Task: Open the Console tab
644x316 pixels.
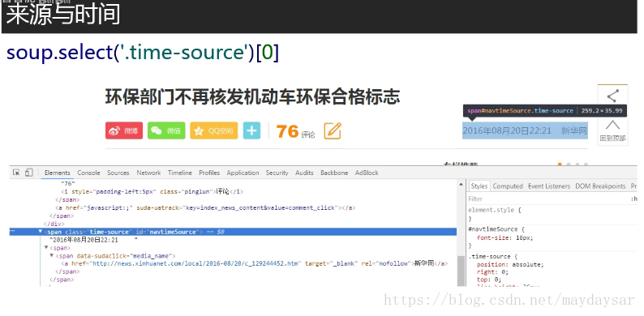Action: click(88, 173)
